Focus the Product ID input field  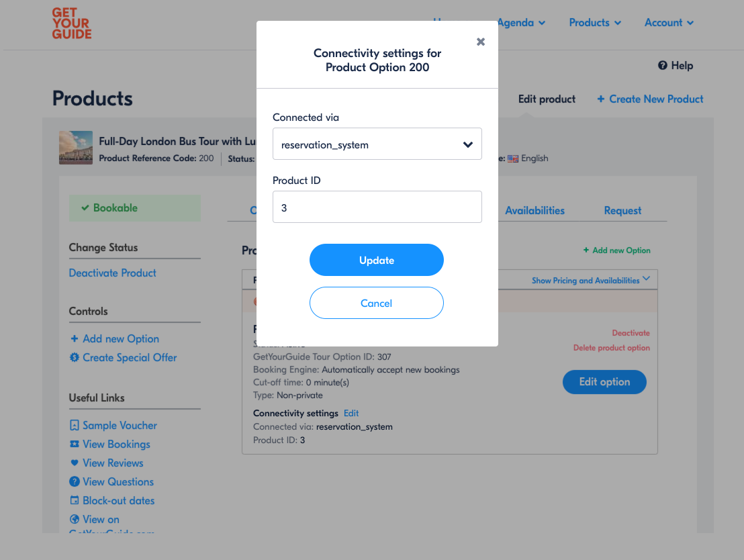[x=377, y=207]
